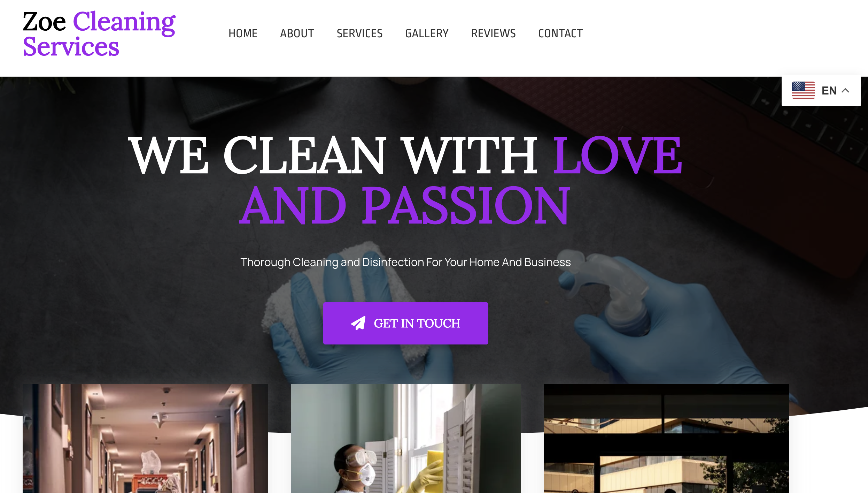The image size is (868, 493).
Task: Click the Thorough Cleaning and Disinfection subtitle
Action: tap(405, 262)
